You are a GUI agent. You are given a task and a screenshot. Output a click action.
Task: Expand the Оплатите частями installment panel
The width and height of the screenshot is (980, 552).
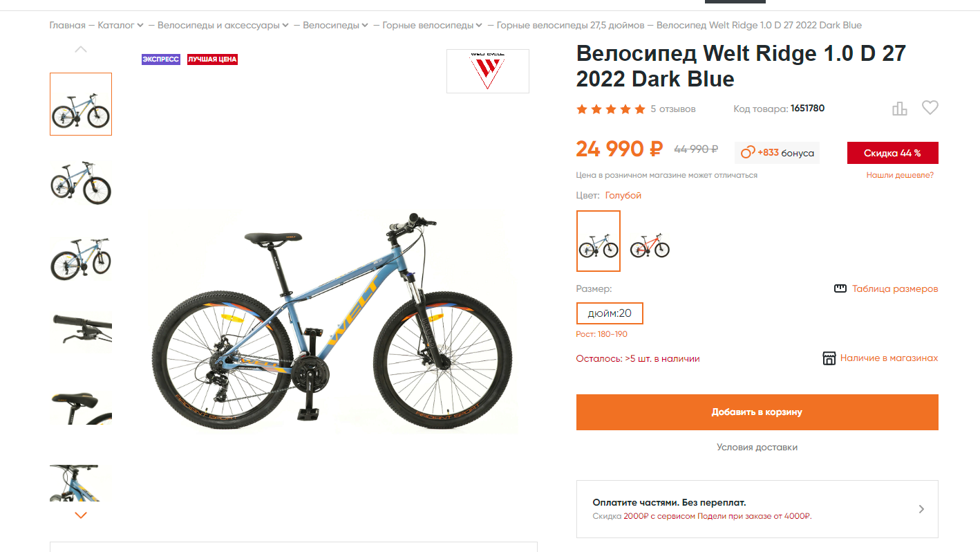tap(757, 509)
